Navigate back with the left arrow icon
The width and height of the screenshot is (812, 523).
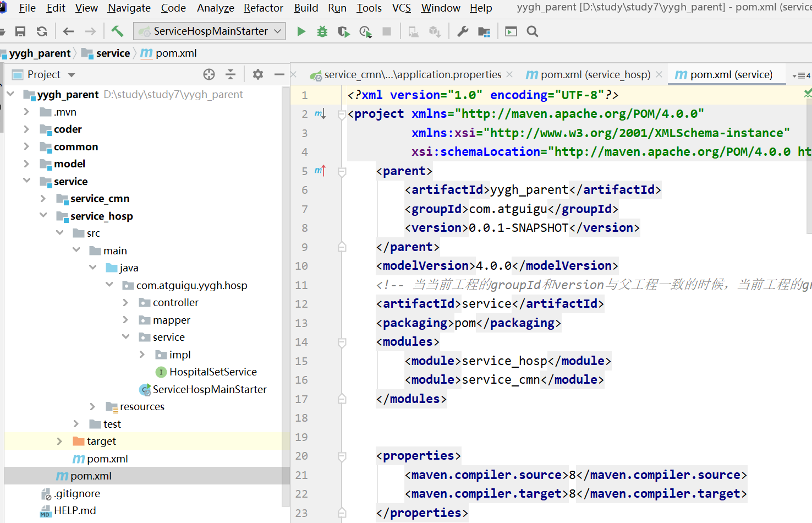pos(68,31)
